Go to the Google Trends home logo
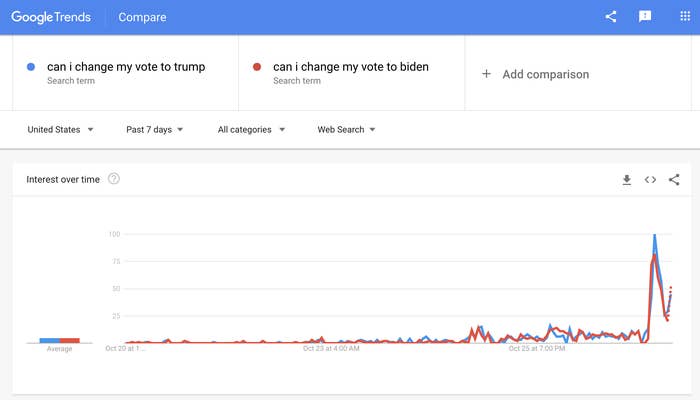The width and height of the screenshot is (700, 400). pos(51,17)
